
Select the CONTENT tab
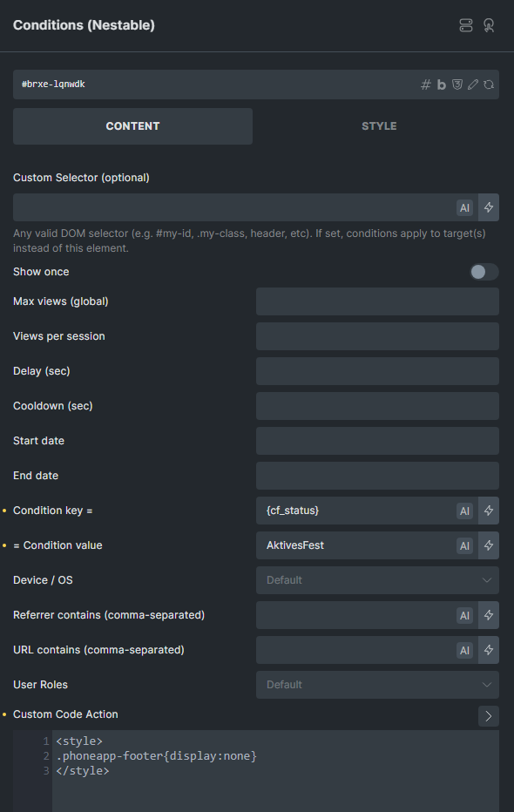(x=132, y=126)
